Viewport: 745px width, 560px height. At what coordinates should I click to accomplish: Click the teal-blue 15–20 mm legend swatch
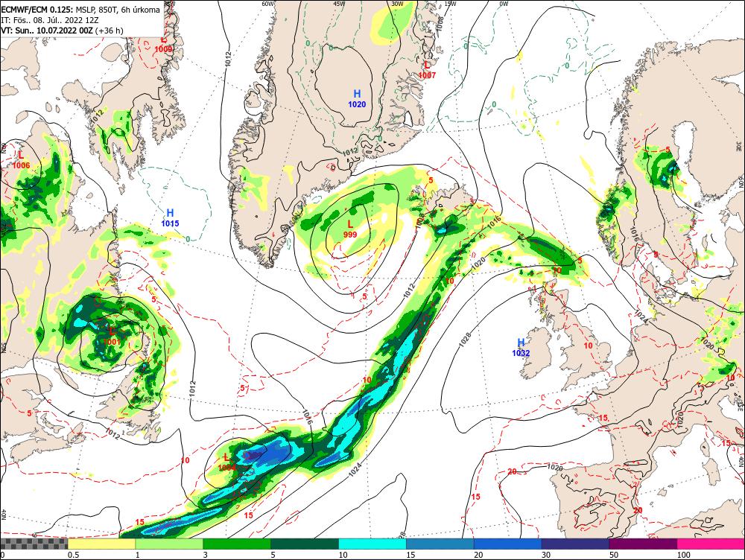[x=440, y=544]
